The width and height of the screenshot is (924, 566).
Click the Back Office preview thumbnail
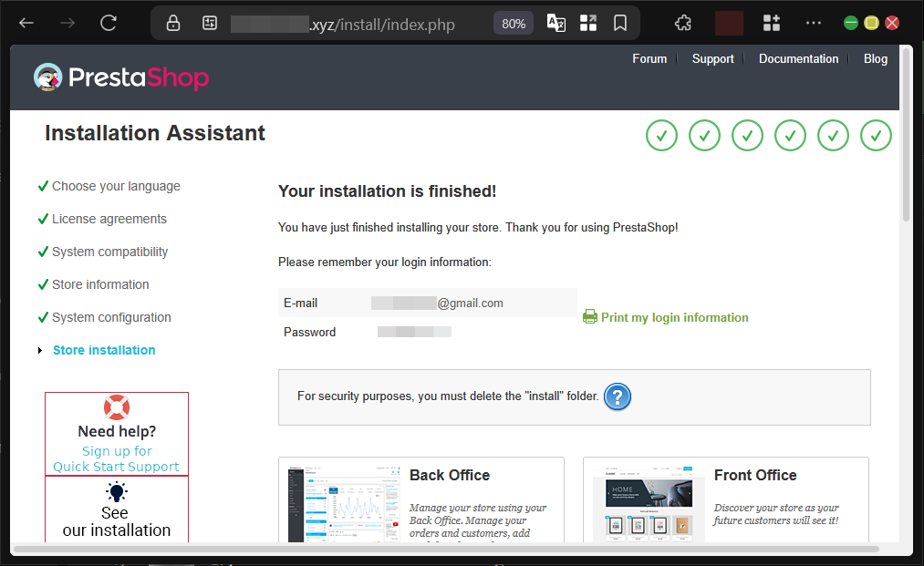coord(343,502)
